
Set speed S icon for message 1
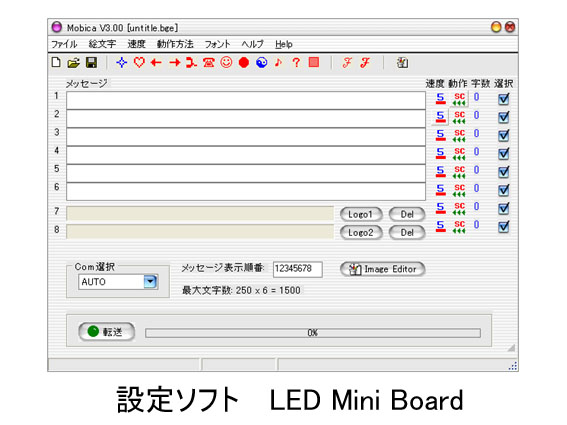440,98
